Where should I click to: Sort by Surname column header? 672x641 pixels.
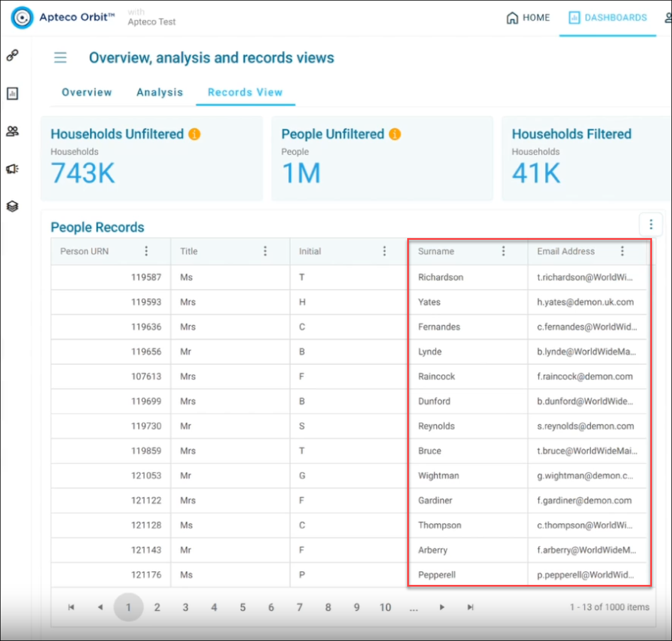coord(436,251)
